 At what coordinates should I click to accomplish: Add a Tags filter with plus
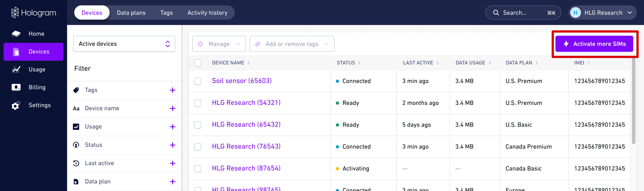click(173, 90)
